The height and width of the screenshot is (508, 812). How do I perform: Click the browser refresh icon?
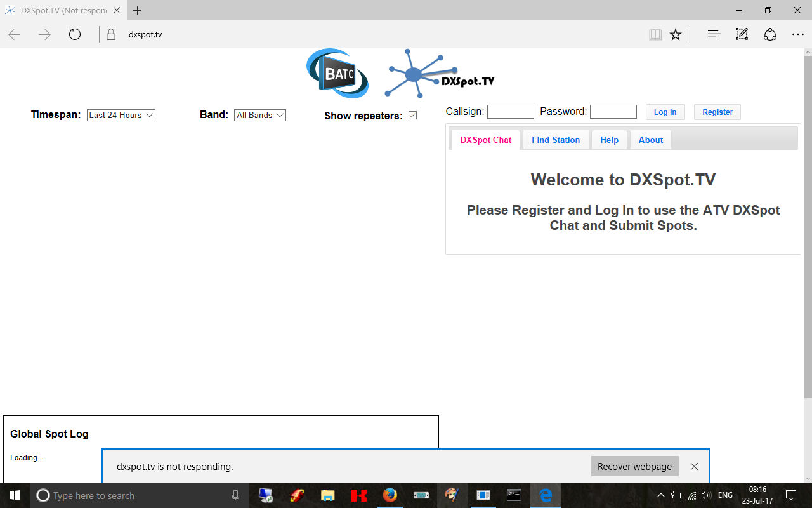point(75,34)
